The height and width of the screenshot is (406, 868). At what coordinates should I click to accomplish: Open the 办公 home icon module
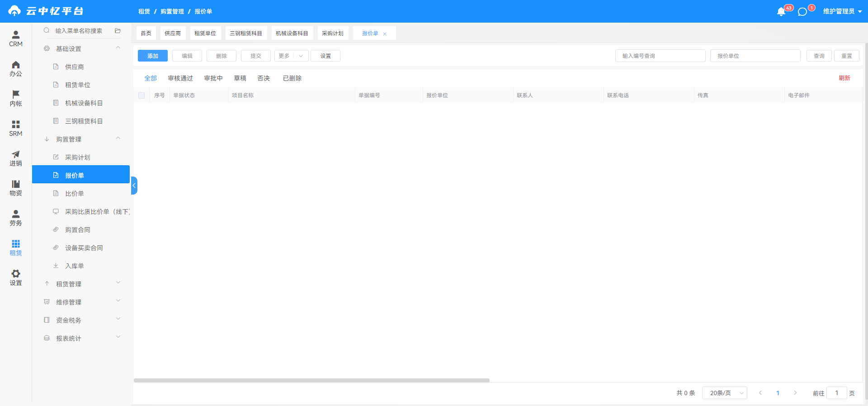pos(16,68)
